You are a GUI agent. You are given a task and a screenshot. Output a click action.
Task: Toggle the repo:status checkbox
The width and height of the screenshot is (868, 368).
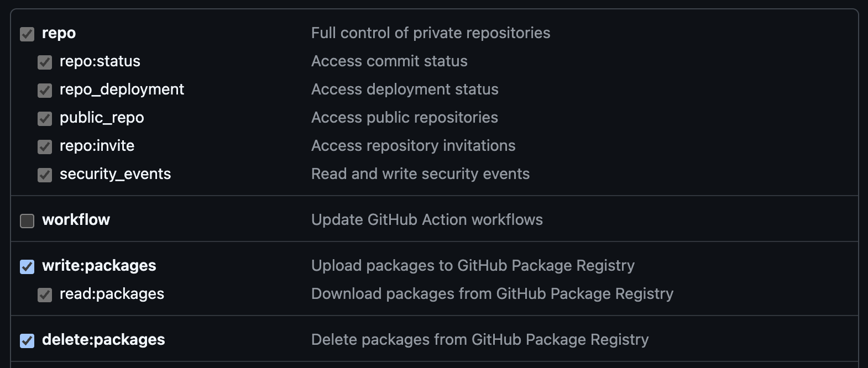(45, 62)
